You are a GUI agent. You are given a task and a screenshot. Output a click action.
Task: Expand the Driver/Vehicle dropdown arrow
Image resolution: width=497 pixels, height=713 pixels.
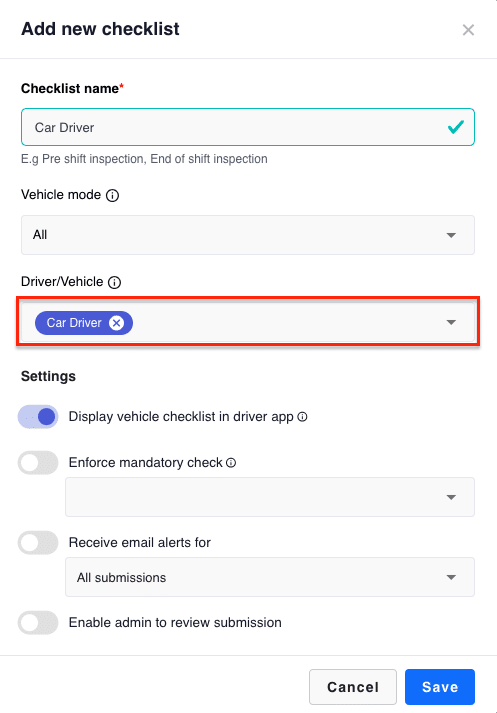451,322
